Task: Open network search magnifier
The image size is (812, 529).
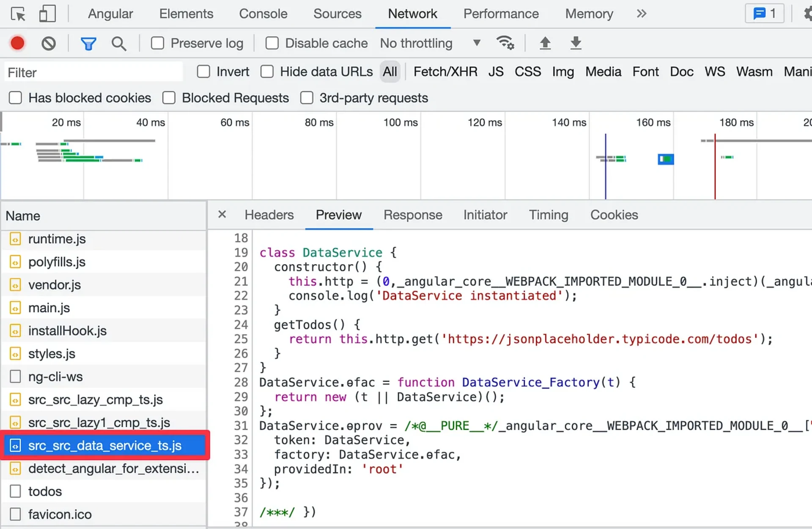Action: pos(119,43)
